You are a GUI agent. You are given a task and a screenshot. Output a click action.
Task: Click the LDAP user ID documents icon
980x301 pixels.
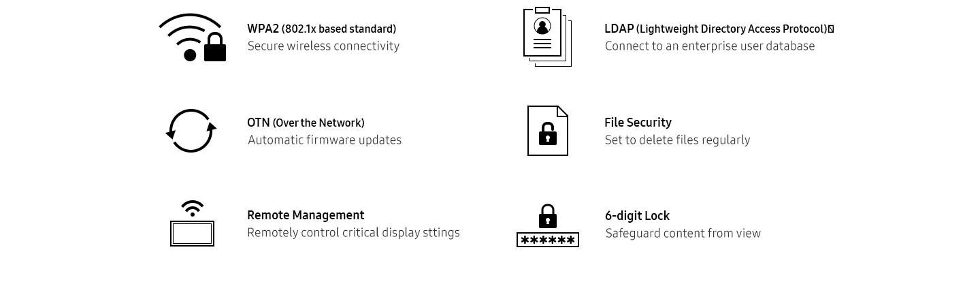[546, 37]
